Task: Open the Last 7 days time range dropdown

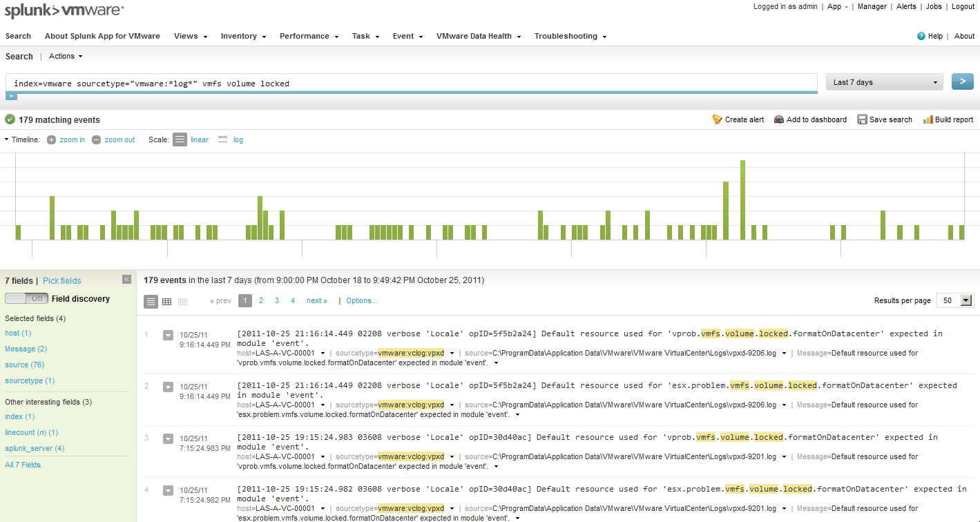Action: click(x=885, y=82)
